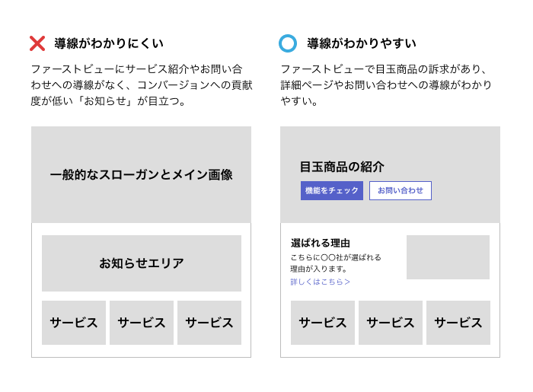The image size is (533, 392).
Task: Click the 導線がわかりやすい title
Action: pyautogui.click(x=362, y=43)
